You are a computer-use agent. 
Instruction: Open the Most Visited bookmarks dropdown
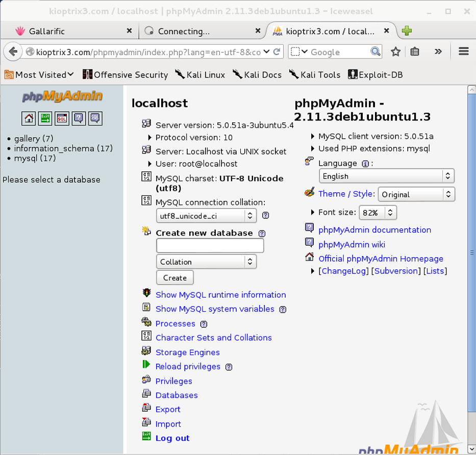coord(39,74)
